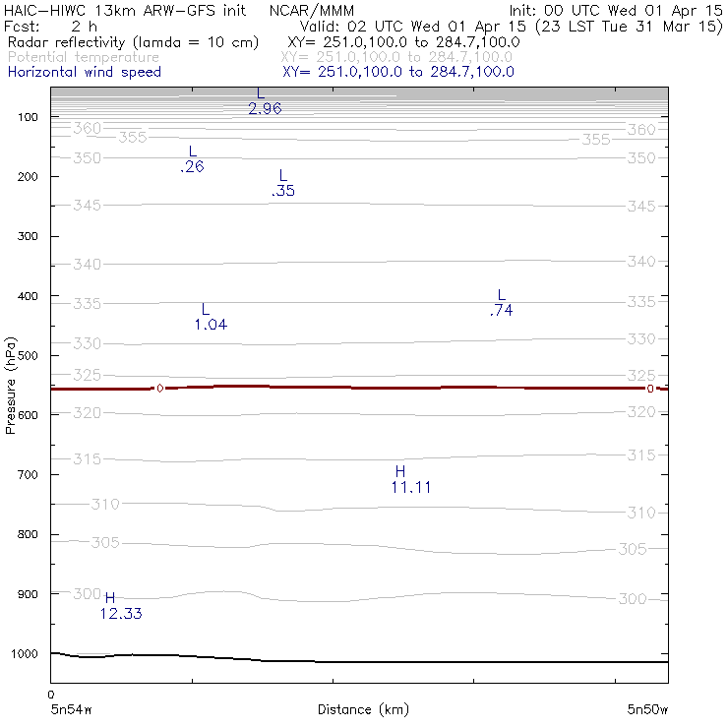Click the right '300' contour label
The height and width of the screenshot is (728, 728).
click(633, 599)
